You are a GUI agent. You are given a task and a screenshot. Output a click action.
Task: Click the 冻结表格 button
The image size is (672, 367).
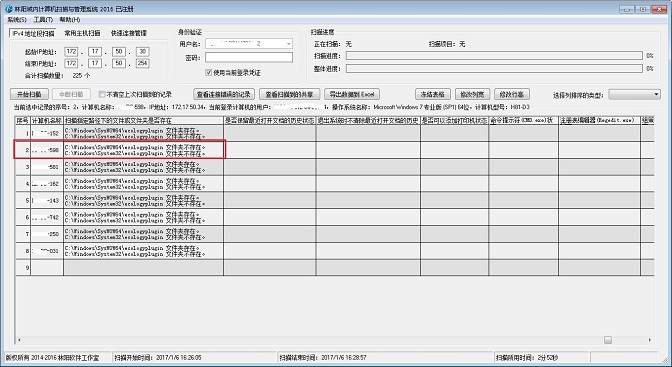coord(432,94)
